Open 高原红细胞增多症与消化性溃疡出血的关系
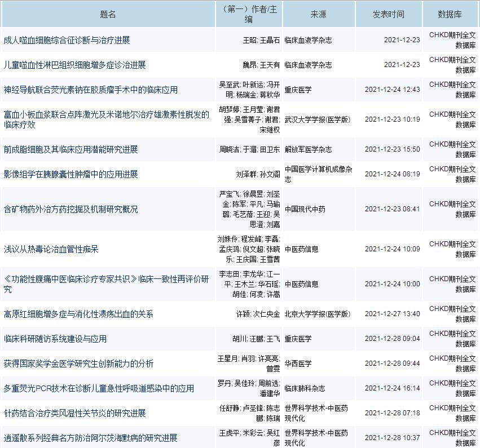 pos(78,314)
